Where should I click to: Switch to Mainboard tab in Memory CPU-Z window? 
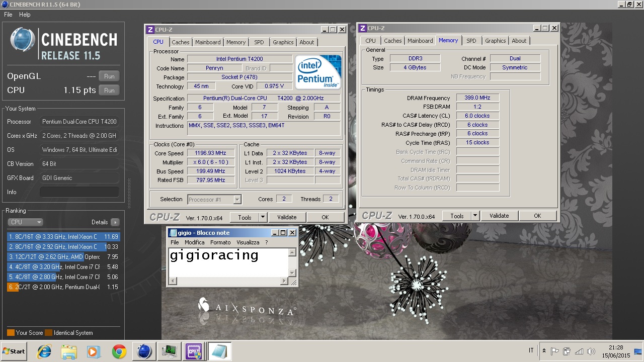pos(420,41)
